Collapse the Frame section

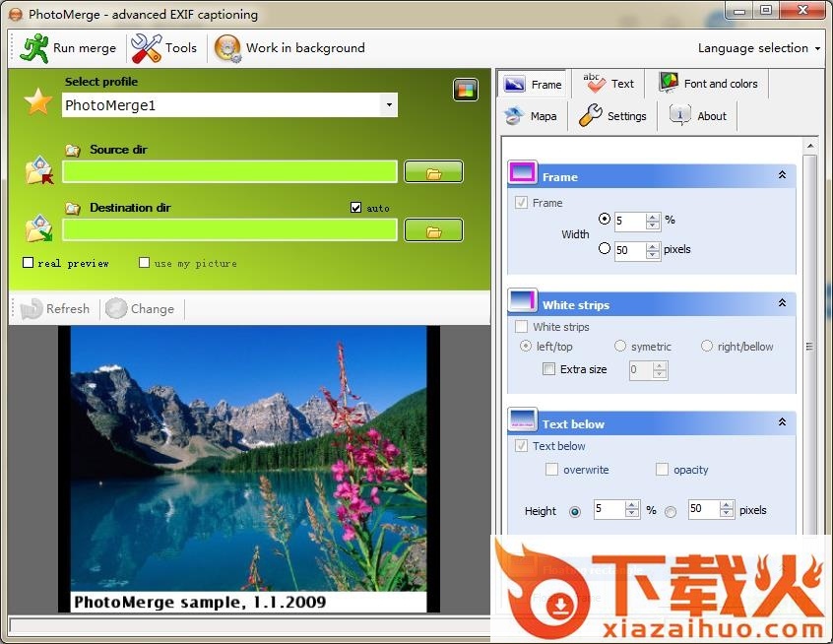pos(782,175)
